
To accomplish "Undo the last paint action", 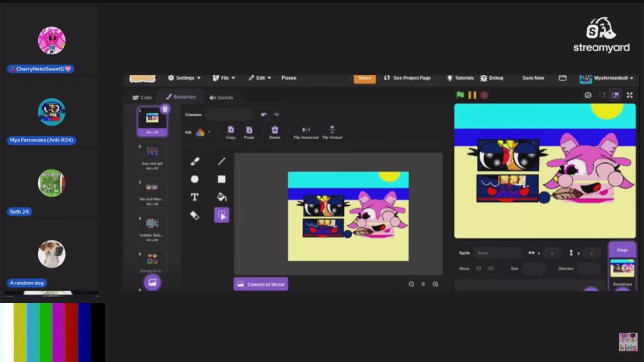I will (264, 115).
